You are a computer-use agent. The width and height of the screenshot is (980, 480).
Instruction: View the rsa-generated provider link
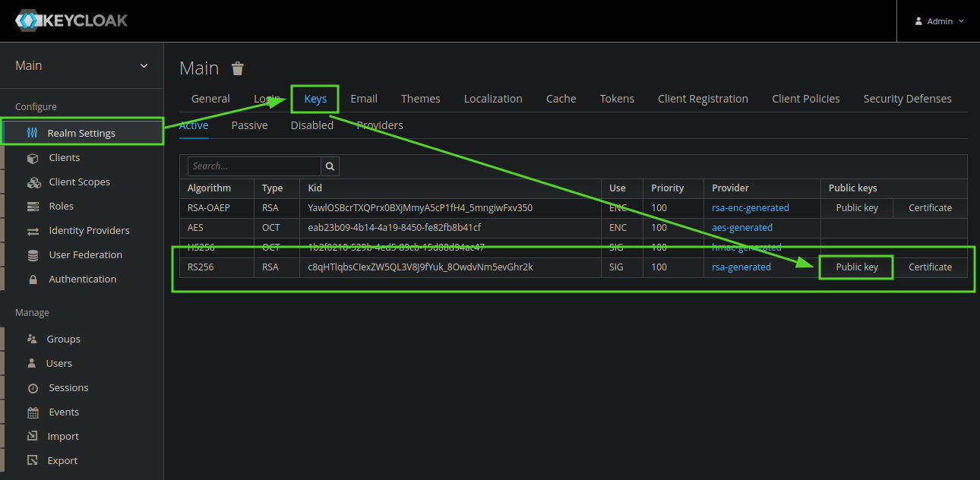tap(741, 267)
